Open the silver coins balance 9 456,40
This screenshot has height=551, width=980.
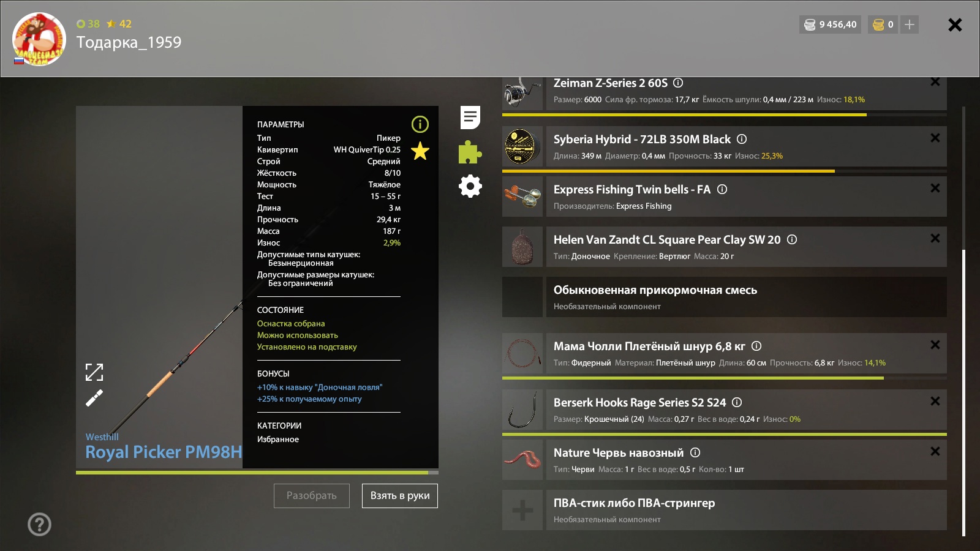point(830,24)
